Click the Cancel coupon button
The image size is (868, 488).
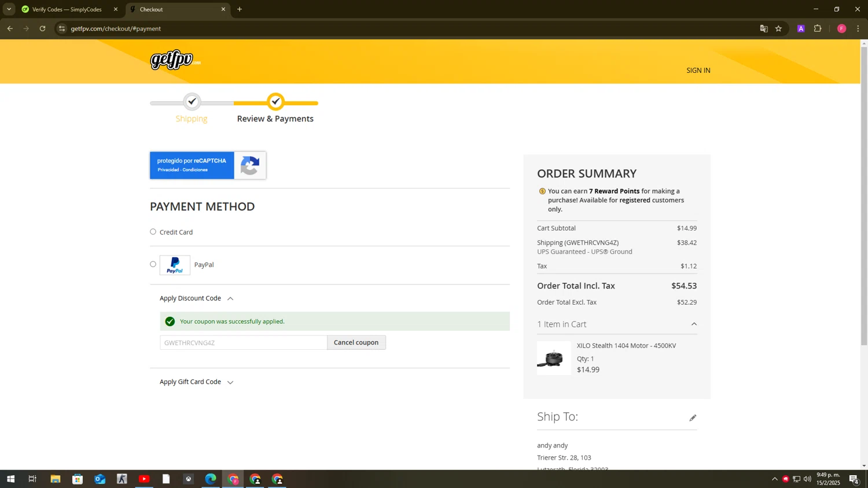(356, 342)
